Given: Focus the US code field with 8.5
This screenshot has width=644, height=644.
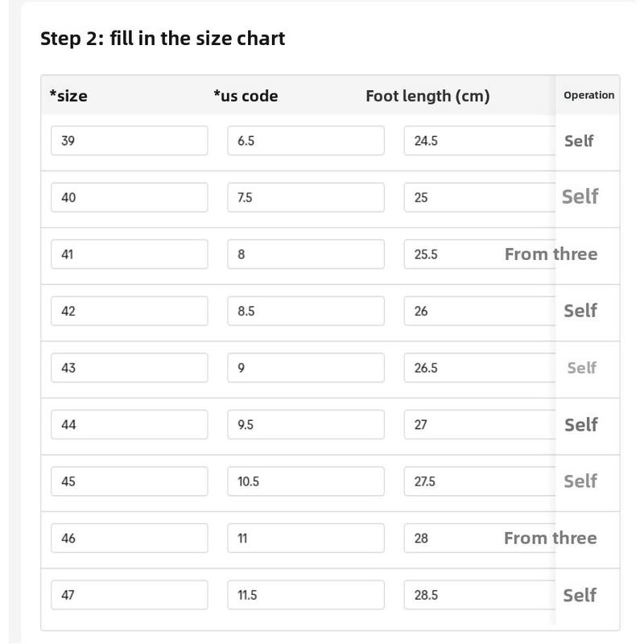Looking at the screenshot, I should pyautogui.click(x=305, y=311).
